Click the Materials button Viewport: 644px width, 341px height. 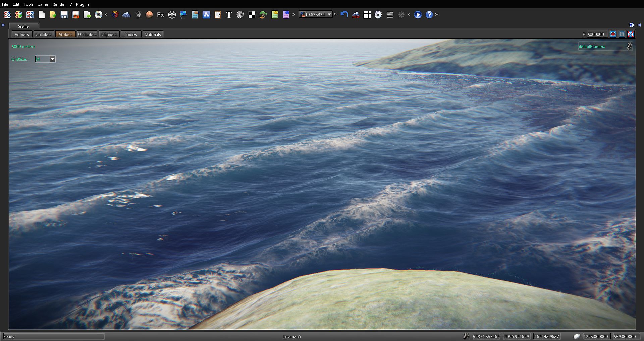click(x=153, y=34)
